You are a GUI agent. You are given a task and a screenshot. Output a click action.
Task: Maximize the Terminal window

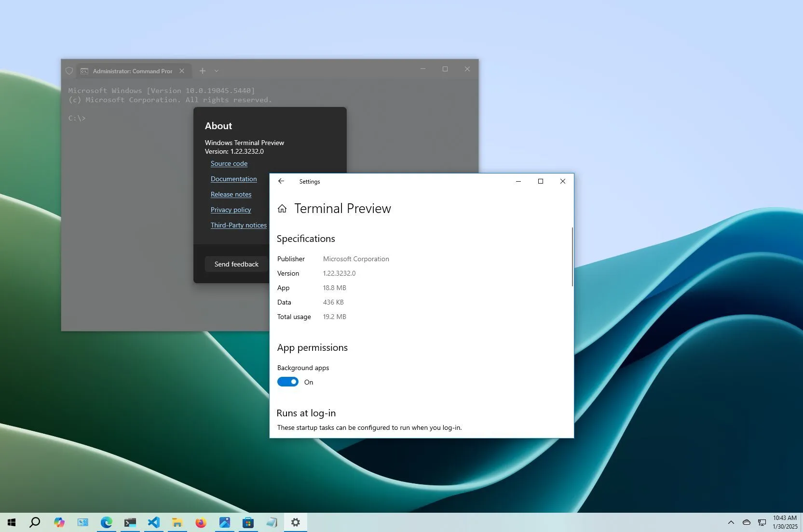445,69
